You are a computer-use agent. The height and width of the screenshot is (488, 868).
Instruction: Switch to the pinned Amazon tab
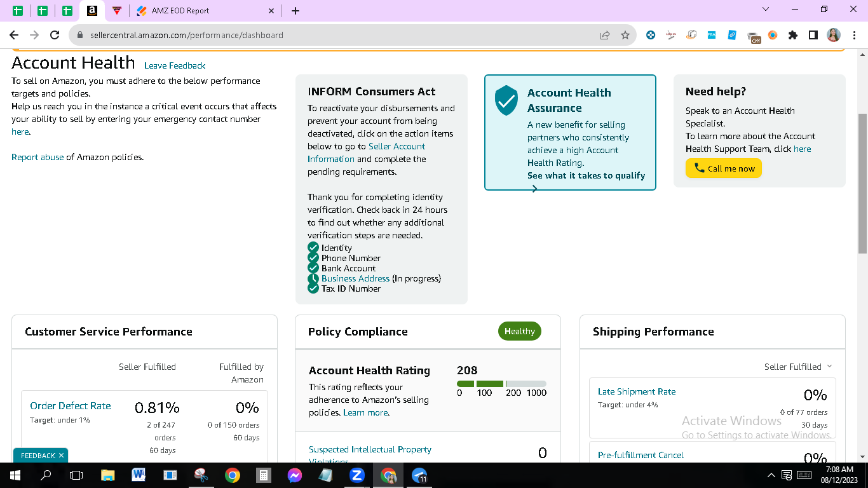pos(92,11)
